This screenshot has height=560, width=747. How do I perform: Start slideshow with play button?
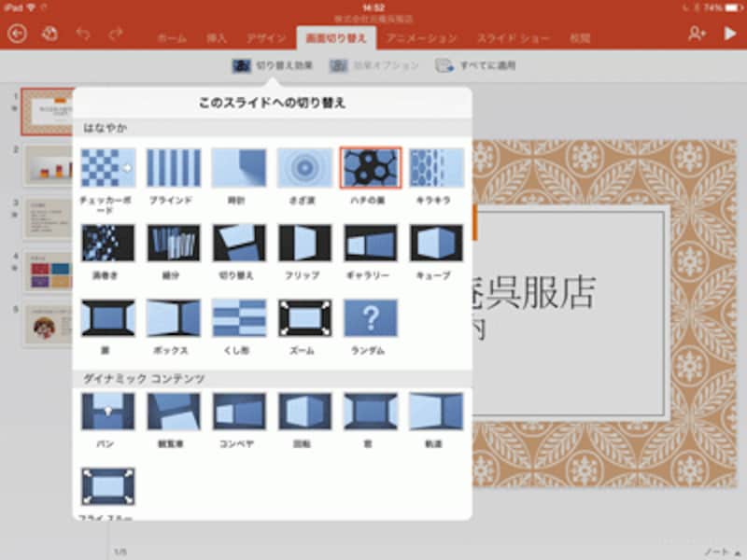pos(730,34)
